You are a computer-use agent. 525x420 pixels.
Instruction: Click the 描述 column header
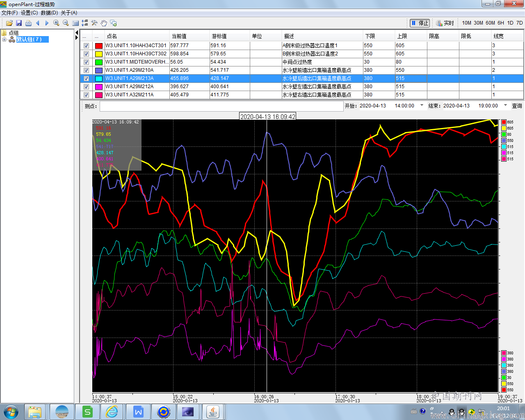pyautogui.click(x=322, y=36)
